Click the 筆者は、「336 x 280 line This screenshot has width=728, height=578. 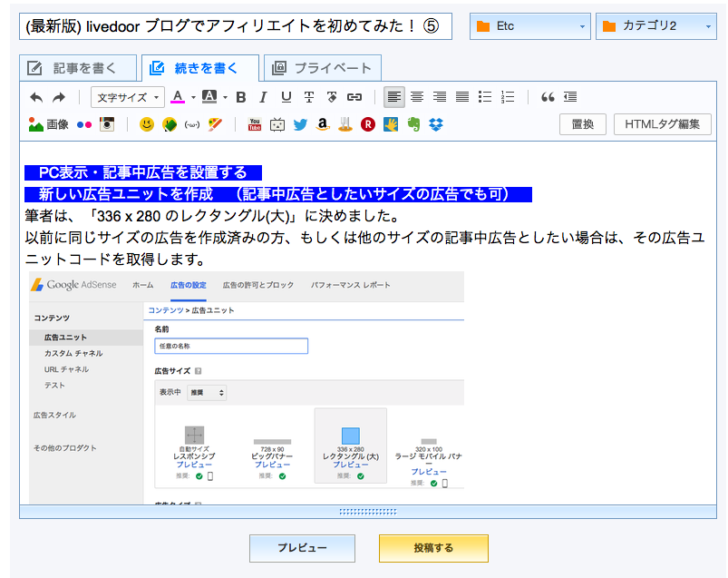tap(212, 216)
